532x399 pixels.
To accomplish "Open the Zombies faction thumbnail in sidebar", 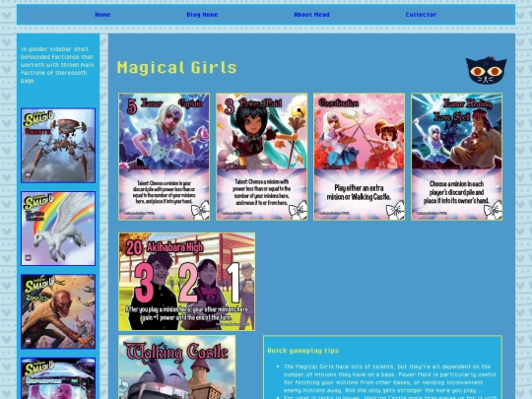I will click(58, 311).
